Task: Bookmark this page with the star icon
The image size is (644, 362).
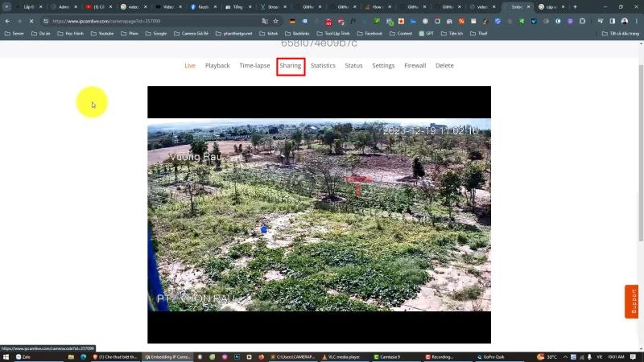Action: click(275, 21)
